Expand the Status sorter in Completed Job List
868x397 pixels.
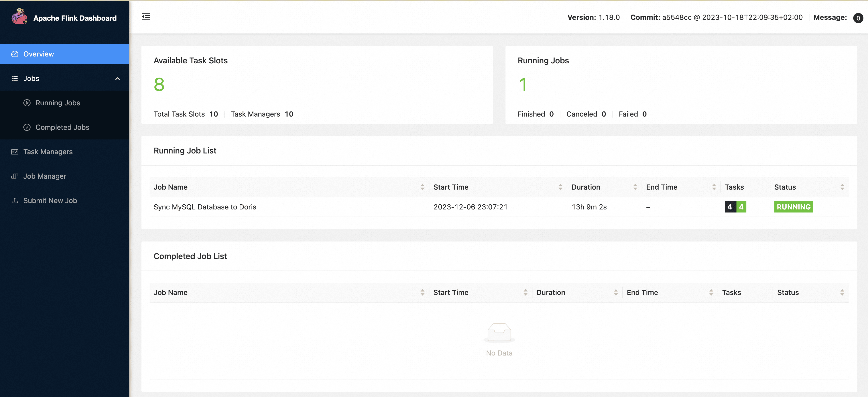(x=842, y=292)
